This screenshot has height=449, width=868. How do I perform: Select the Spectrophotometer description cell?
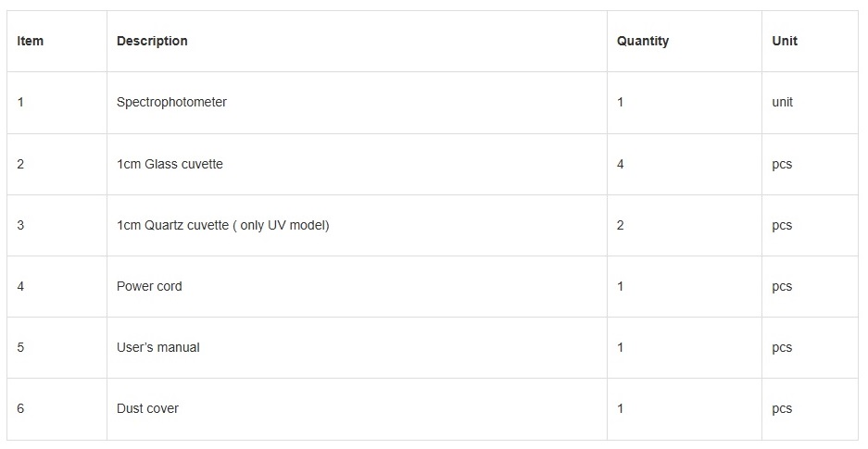171,102
